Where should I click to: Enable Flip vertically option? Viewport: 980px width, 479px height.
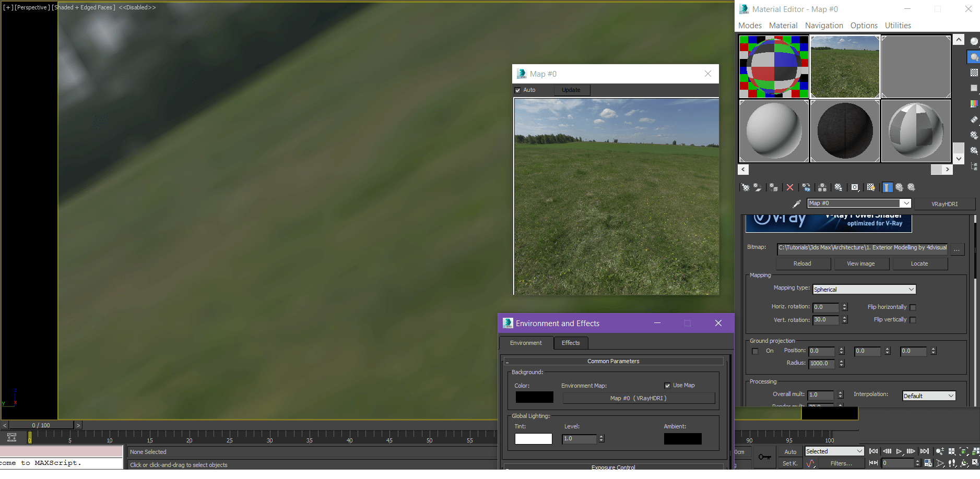tap(913, 319)
